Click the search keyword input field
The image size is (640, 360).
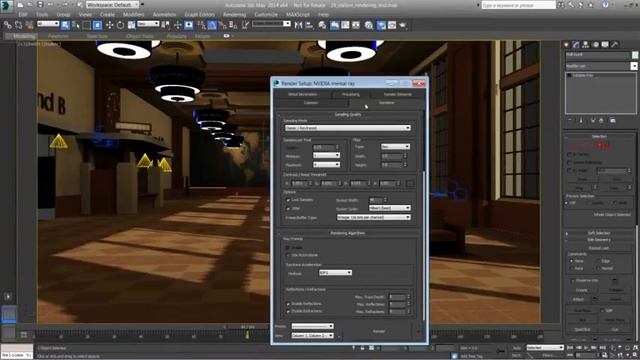[x=518, y=5]
